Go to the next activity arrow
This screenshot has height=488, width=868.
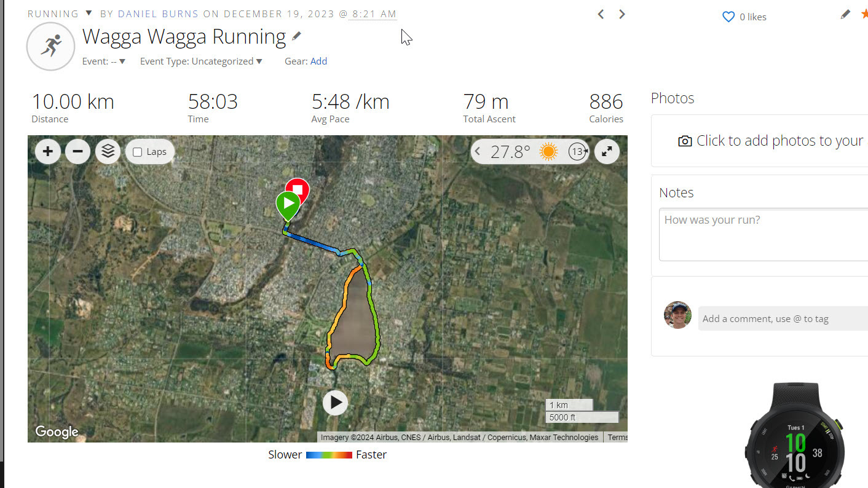point(622,14)
